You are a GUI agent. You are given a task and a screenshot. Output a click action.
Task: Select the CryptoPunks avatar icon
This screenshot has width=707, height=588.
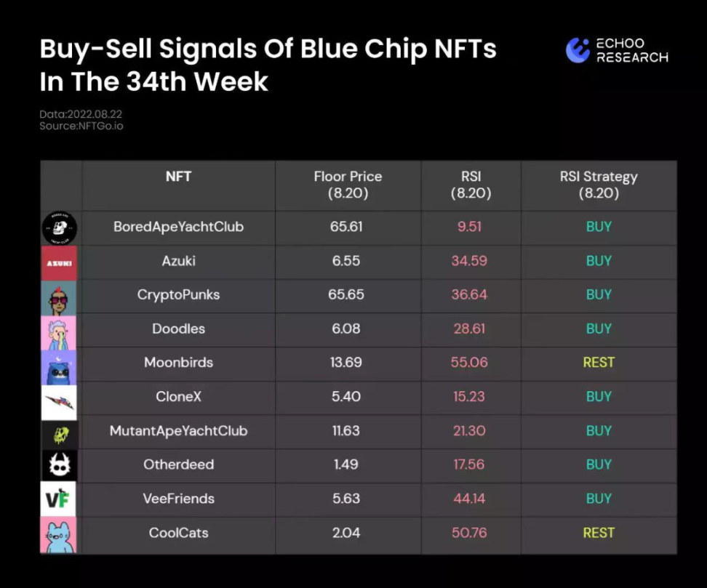point(59,296)
